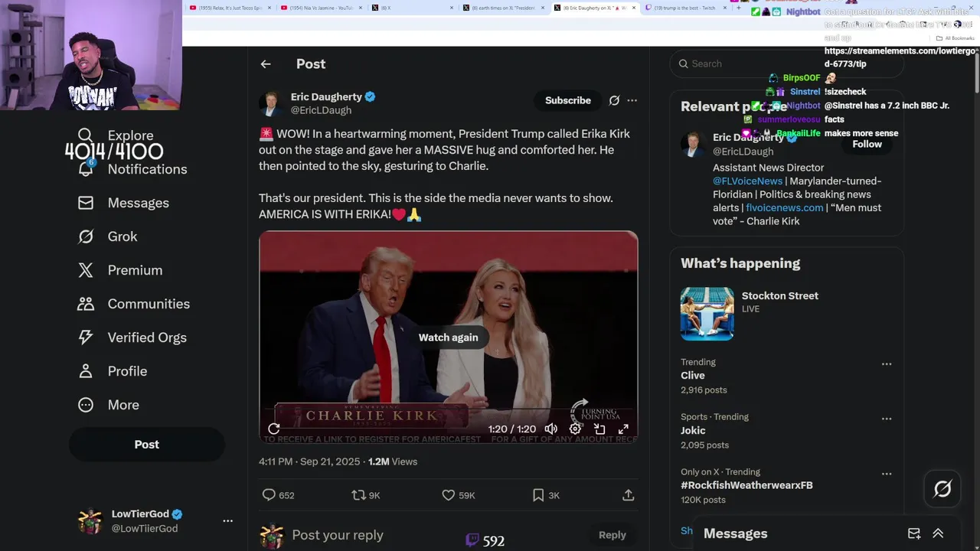Click Watch again on the video

[448, 337]
